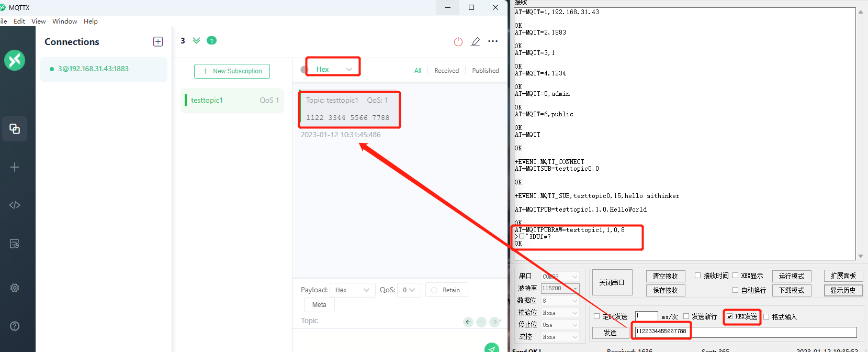
Task: Open the Connections page icon in sidebar
Action: [15, 129]
